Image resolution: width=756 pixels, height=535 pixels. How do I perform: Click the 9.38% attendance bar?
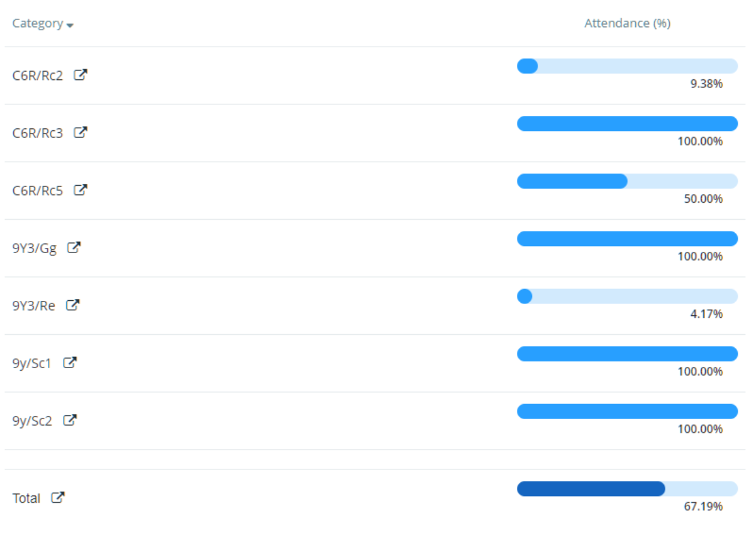627,66
